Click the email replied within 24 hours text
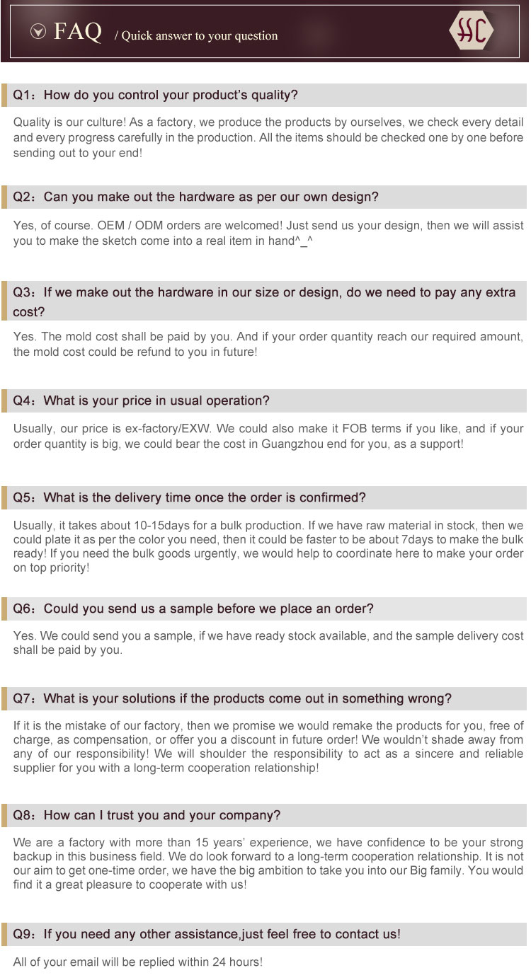 pyautogui.click(x=138, y=962)
